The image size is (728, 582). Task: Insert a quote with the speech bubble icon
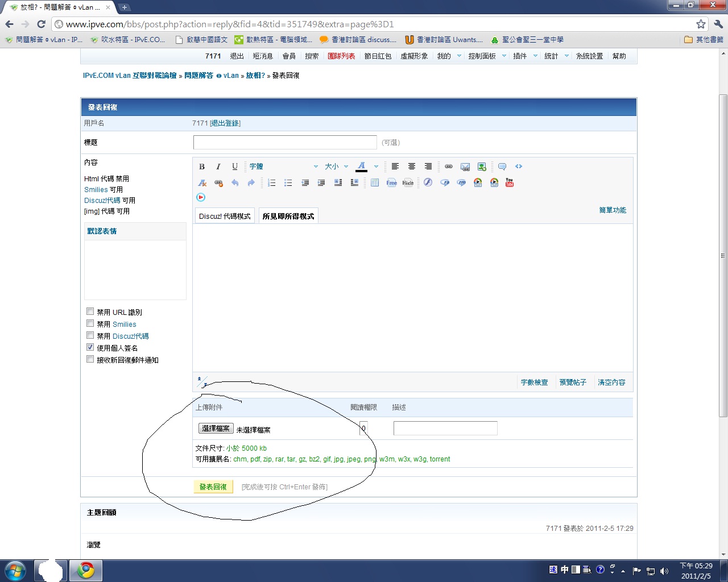tap(502, 167)
